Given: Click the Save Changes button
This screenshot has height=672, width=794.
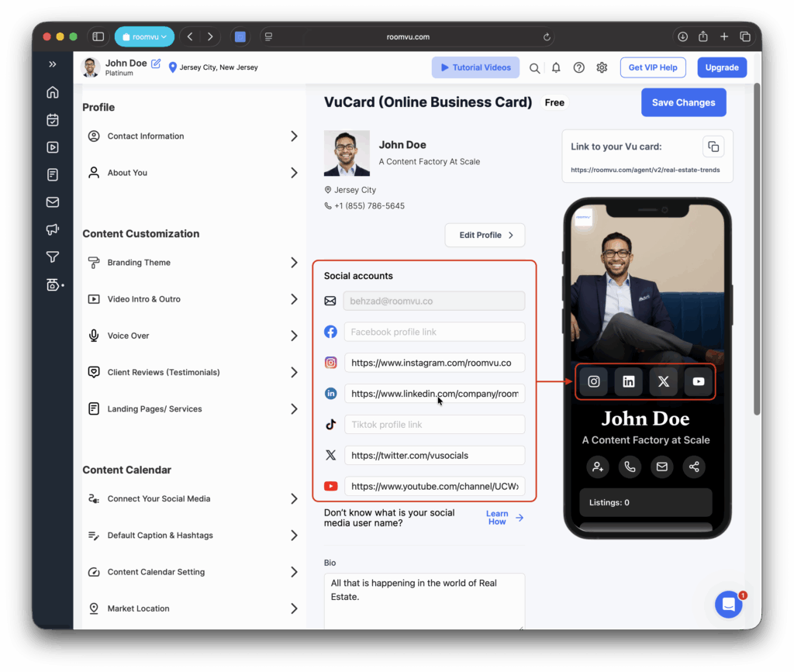Looking at the screenshot, I should [x=683, y=102].
